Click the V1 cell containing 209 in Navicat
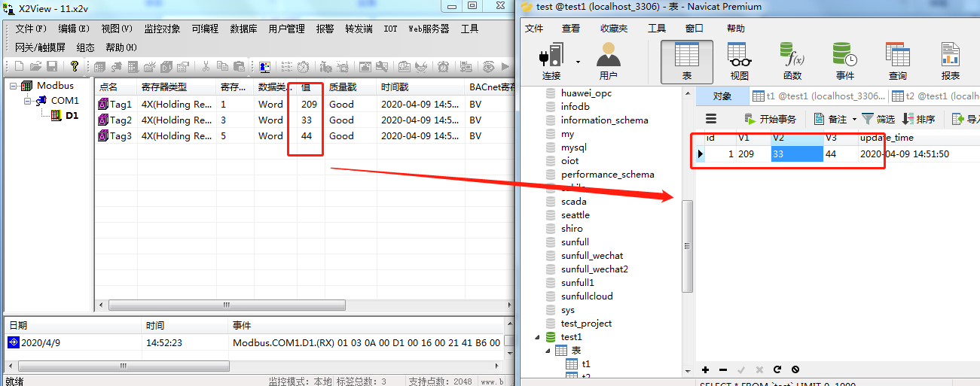Viewport: 980px width, 386px height. click(753, 153)
